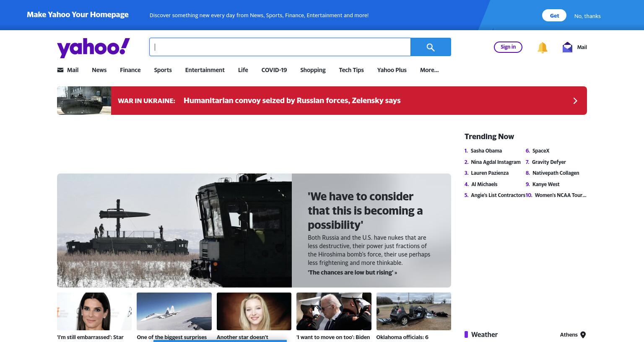Click the small mail icon in navigation bar
The width and height of the screenshot is (644, 342).
pyautogui.click(x=60, y=70)
